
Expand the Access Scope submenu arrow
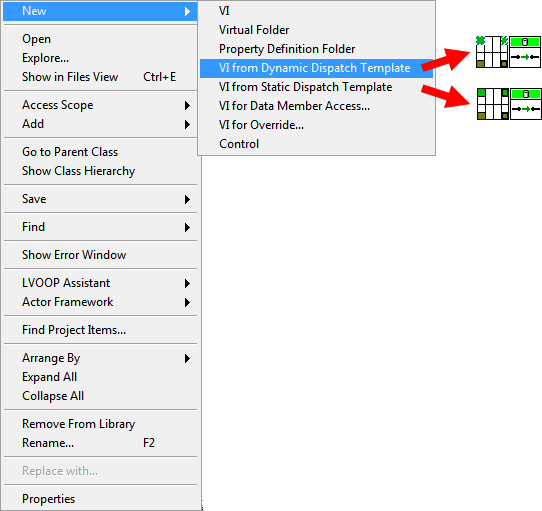pyautogui.click(x=187, y=105)
